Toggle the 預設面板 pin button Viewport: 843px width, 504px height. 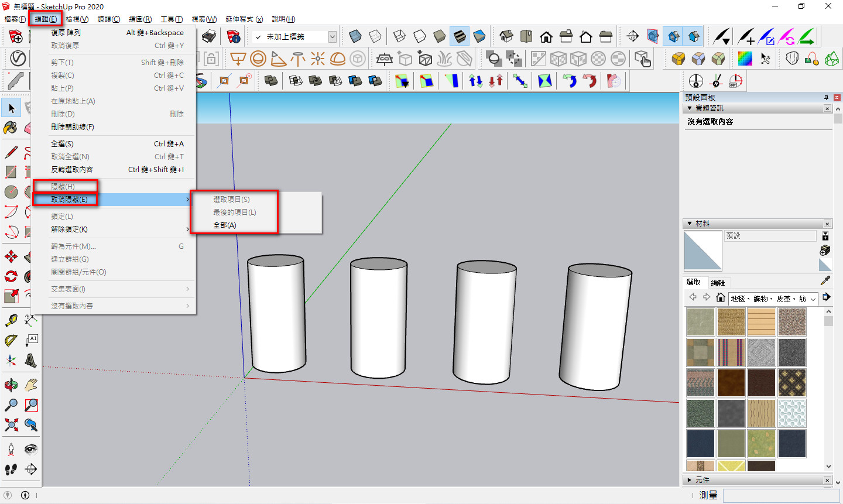(x=826, y=97)
